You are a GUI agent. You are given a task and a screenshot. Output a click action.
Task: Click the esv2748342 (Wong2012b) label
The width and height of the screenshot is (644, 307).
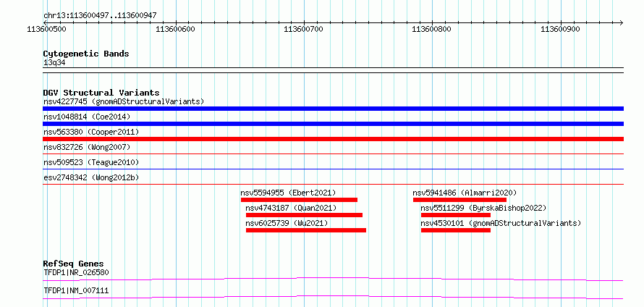[x=91, y=177]
